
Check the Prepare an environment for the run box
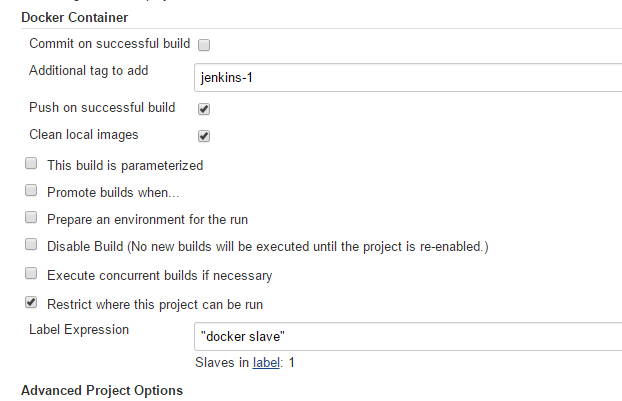(31, 217)
